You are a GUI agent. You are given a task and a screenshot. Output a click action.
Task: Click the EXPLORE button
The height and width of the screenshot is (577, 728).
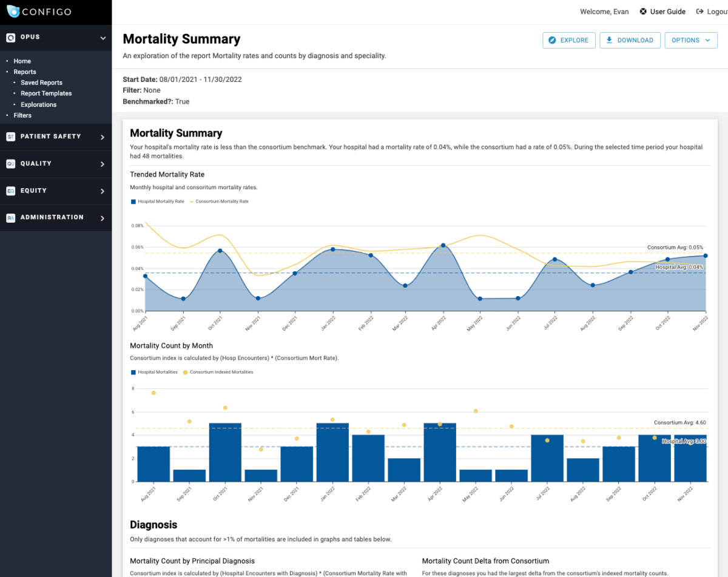tap(568, 40)
